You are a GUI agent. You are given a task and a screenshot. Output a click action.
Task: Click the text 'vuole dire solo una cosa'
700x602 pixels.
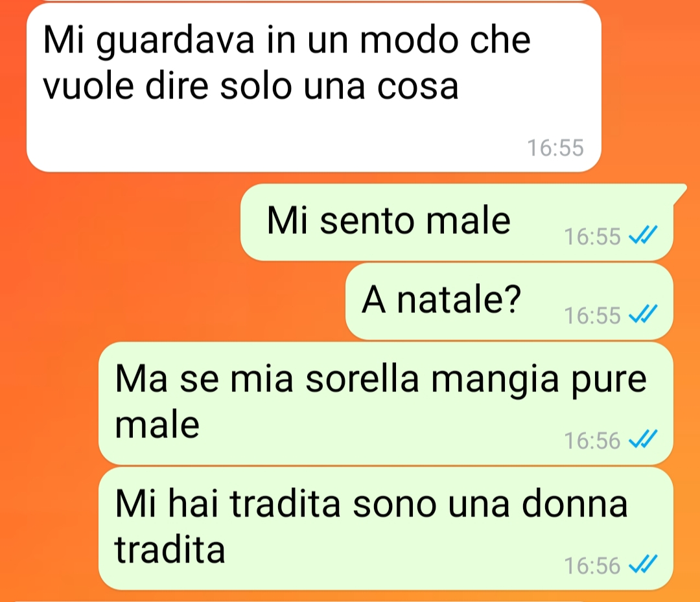click(x=251, y=86)
